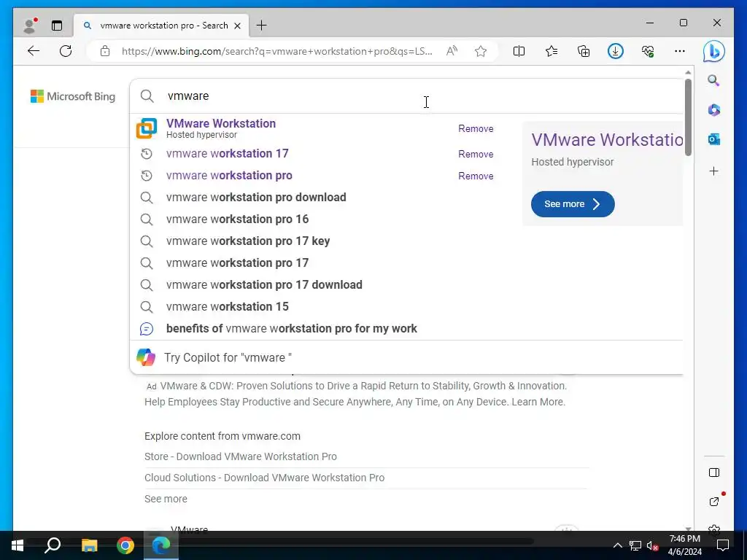
Task: Open Cloud Solutions - Download VMware Workstation Pro
Action: 264,478
